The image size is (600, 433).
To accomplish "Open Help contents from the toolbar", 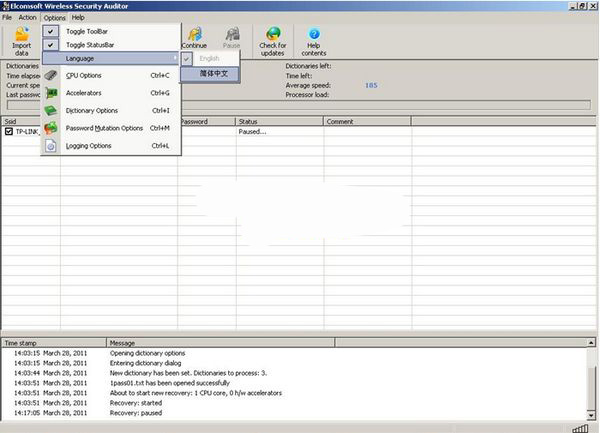I will (x=314, y=39).
